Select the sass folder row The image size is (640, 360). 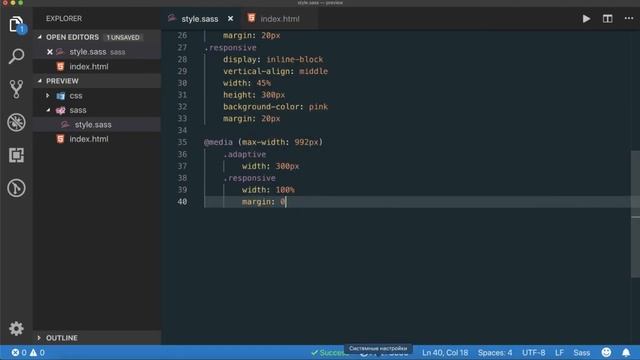[x=97, y=110]
